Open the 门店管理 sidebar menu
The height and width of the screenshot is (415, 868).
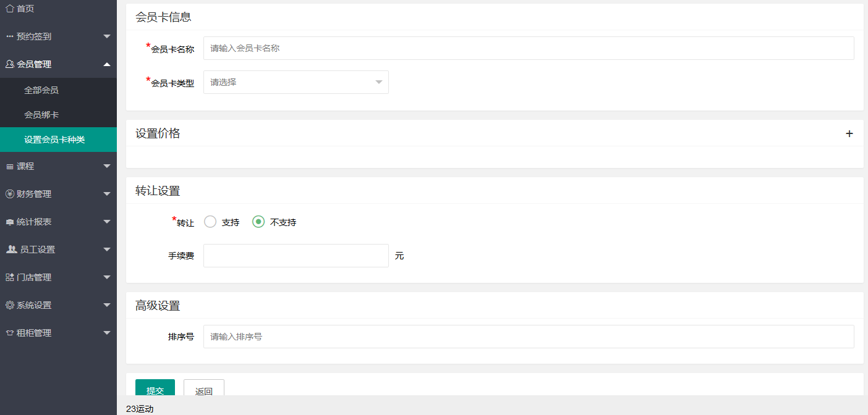(58, 277)
